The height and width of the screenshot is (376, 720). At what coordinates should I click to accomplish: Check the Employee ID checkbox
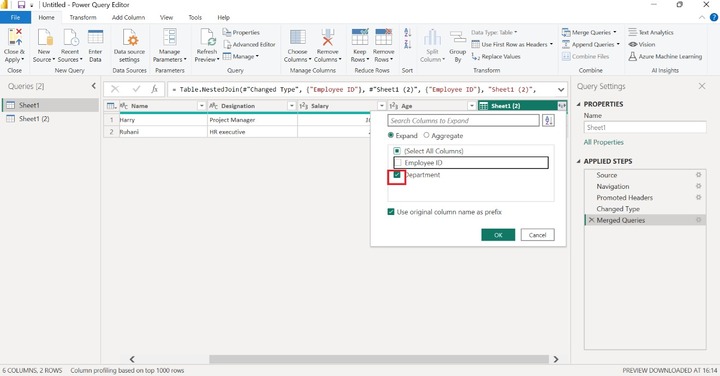398,163
